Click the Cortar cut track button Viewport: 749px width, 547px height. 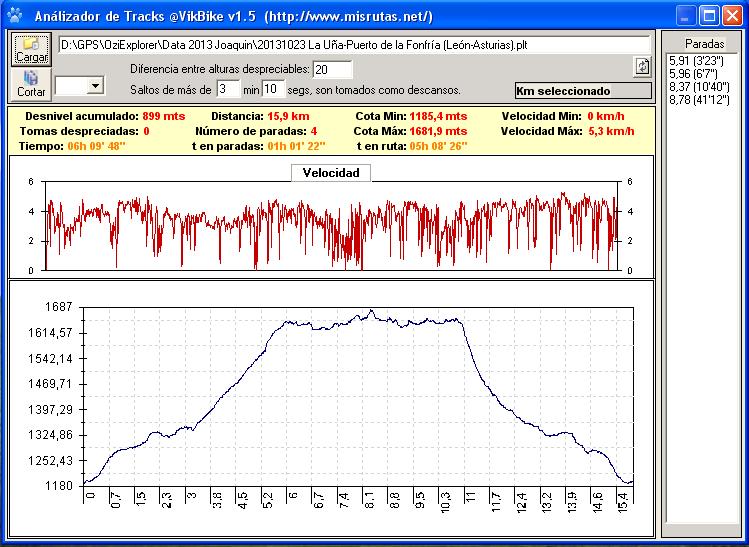[x=31, y=84]
